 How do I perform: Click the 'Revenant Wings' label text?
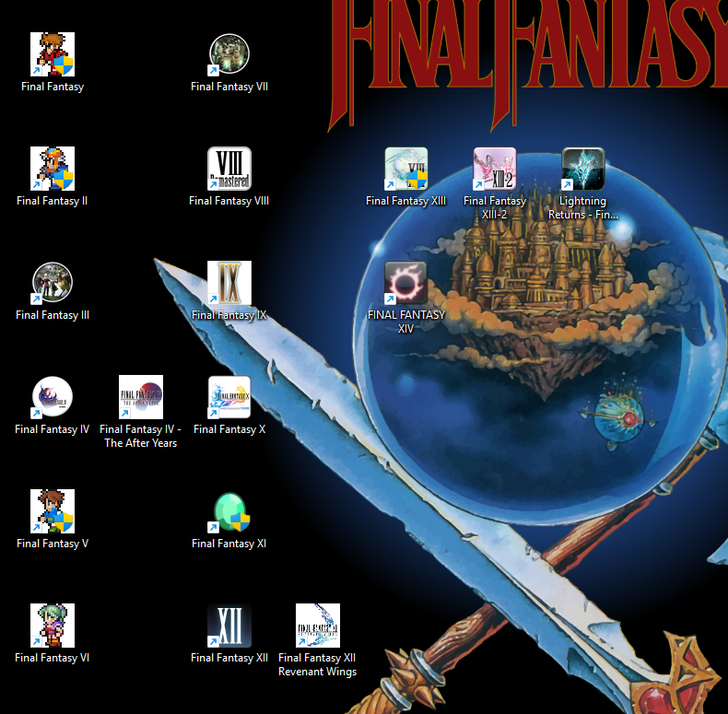point(318,672)
